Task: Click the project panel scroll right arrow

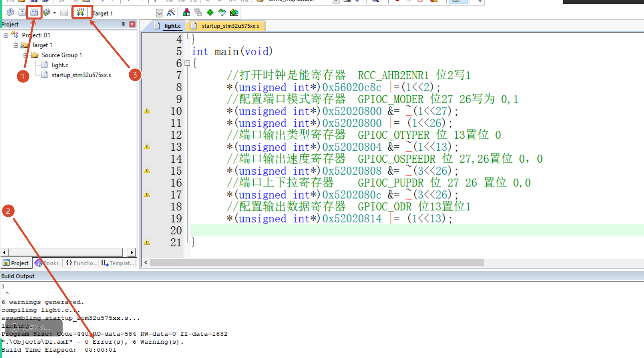Action: (x=132, y=253)
